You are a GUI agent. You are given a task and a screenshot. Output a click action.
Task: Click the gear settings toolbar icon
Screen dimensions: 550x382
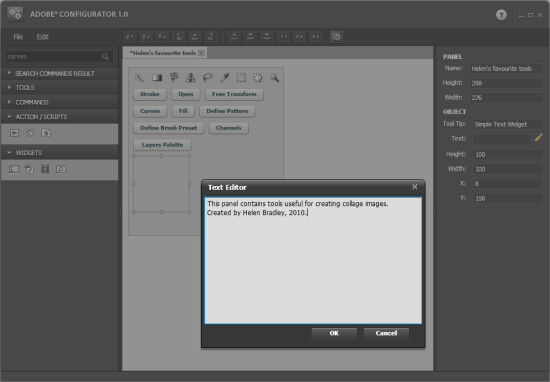pyautogui.click(x=336, y=36)
